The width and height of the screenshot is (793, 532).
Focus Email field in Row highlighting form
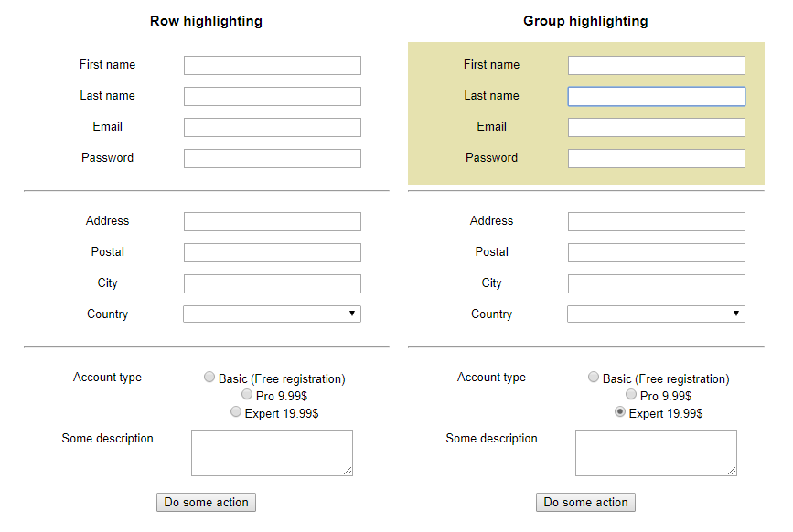(x=272, y=128)
